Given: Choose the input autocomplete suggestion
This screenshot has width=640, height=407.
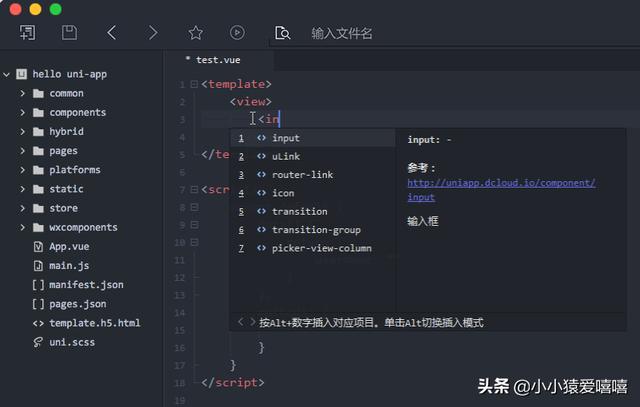Looking at the screenshot, I should point(313,138).
